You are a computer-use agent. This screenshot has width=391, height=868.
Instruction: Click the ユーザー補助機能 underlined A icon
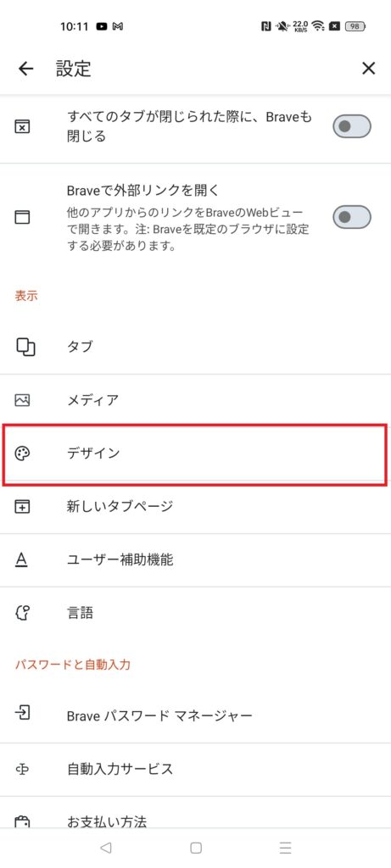21,559
